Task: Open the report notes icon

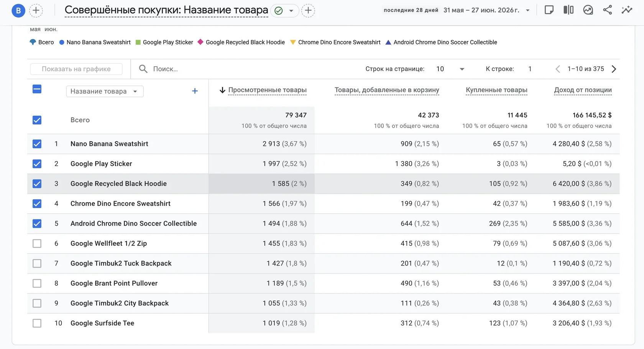Action: [549, 10]
